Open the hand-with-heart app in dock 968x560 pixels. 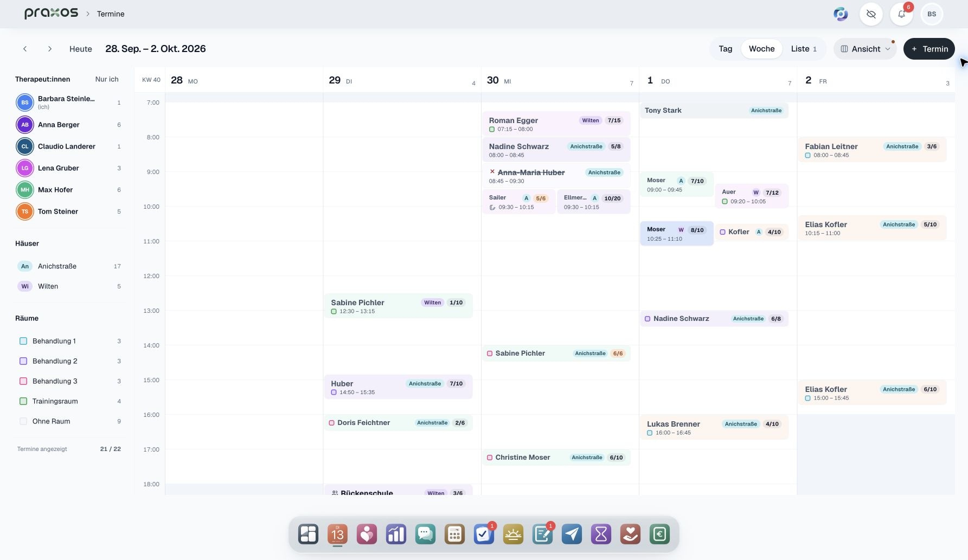[x=630, y=535]
